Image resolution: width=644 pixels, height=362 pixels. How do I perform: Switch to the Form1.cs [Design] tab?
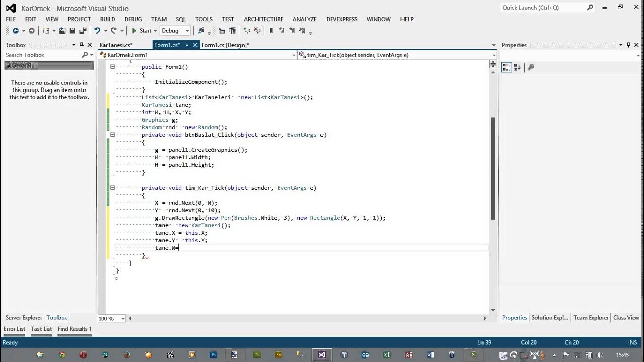[225, 45]
